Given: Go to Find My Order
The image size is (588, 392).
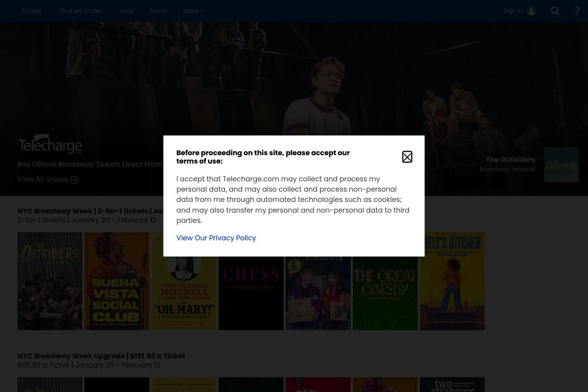Looking at the screenshot, I should (80, 11).
